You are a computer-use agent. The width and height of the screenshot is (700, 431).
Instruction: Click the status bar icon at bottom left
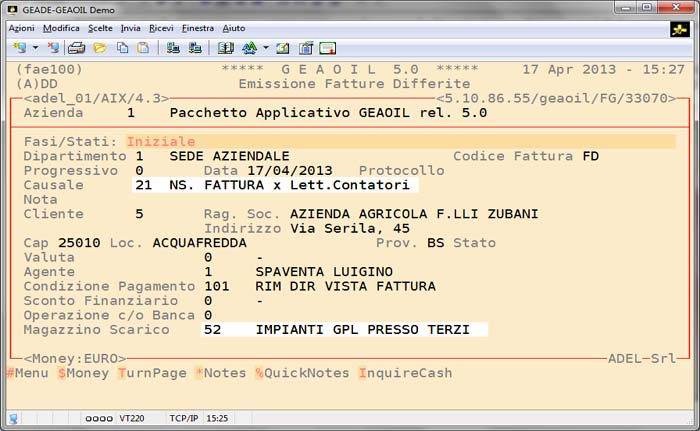[x=13, y=417]
